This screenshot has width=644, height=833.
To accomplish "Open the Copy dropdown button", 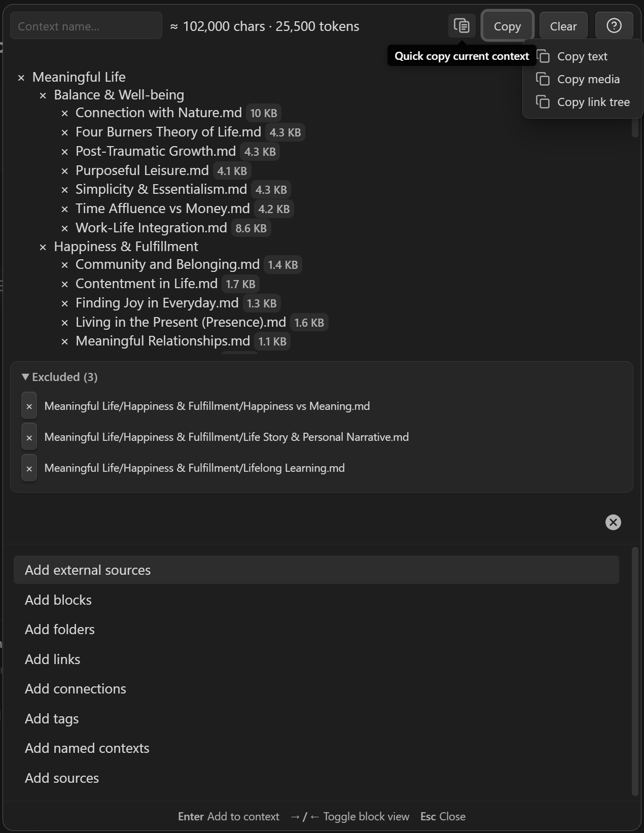I will 507,26.
